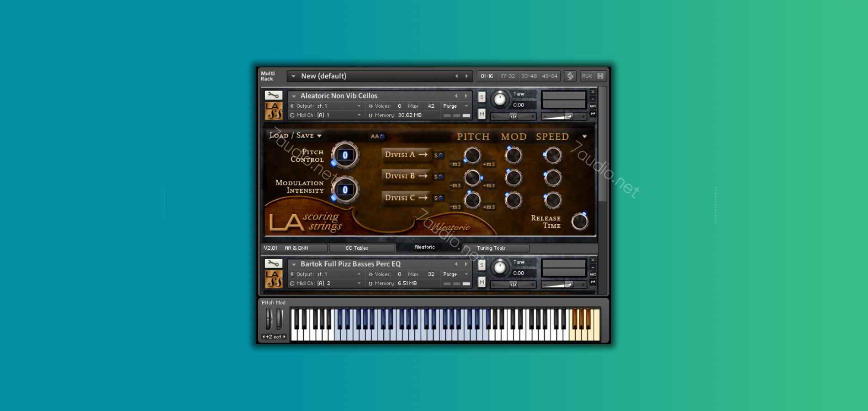Toggle the AA LED switch
The image size is (868, 411).
(x=382, y=136)
